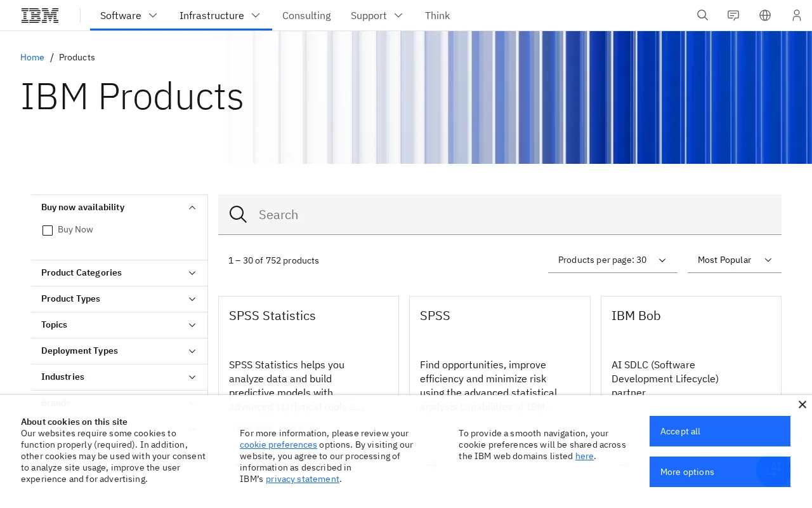812x508 pixels.
Task: Open the Support menu
Action: [377, 15]
